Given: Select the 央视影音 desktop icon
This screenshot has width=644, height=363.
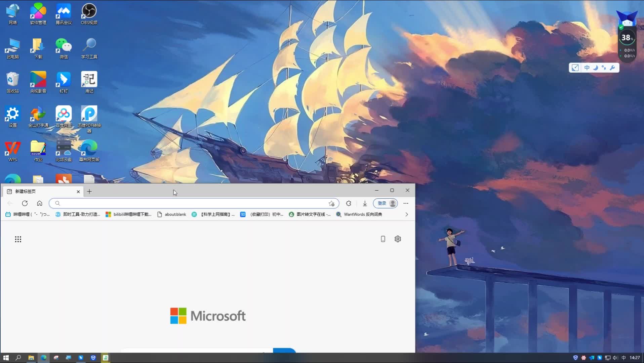Looking at the screenshot, I should click(38, 83).
